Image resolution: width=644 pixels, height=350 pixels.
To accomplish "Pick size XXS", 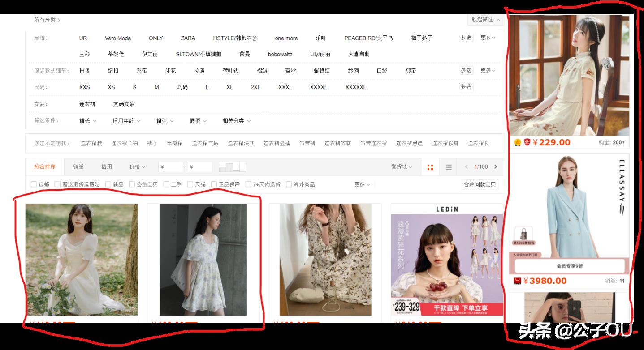I will tap(84, 87).
